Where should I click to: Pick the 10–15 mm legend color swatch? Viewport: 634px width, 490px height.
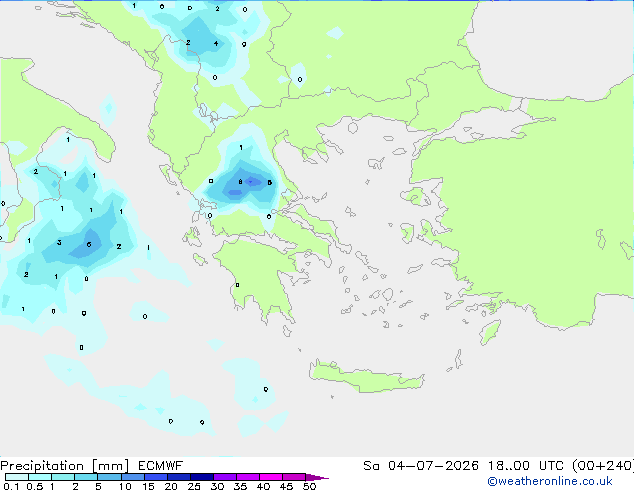pyautogui.click(x=133, y=477)
